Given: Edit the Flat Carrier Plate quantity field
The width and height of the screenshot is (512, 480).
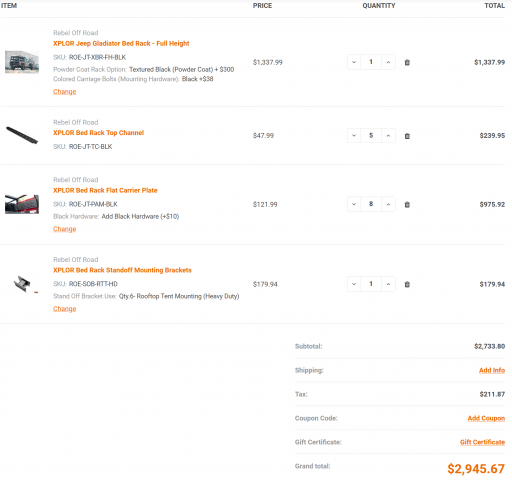Looking at the screenshot, I should 371,204.
